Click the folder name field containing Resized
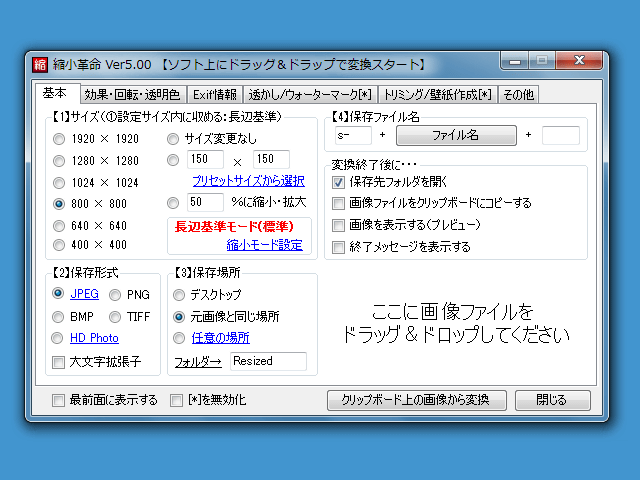Viewport: 640px width, 480px height. click(268, 361)
